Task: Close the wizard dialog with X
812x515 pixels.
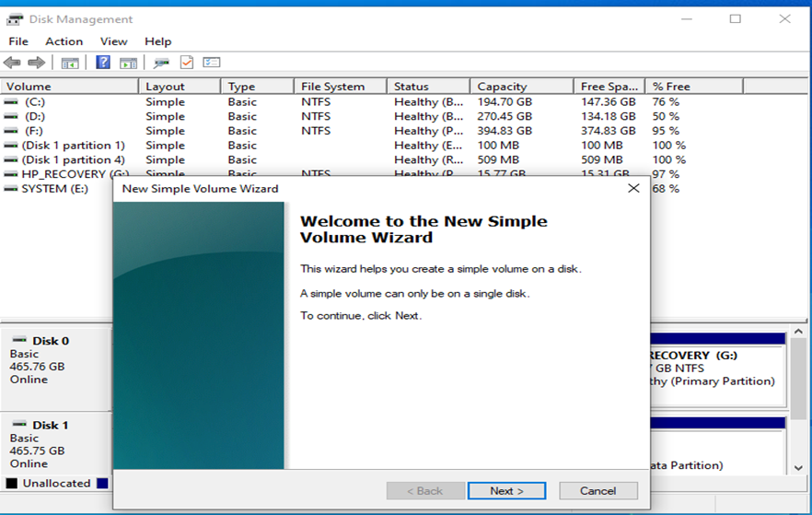Action: 633,188
